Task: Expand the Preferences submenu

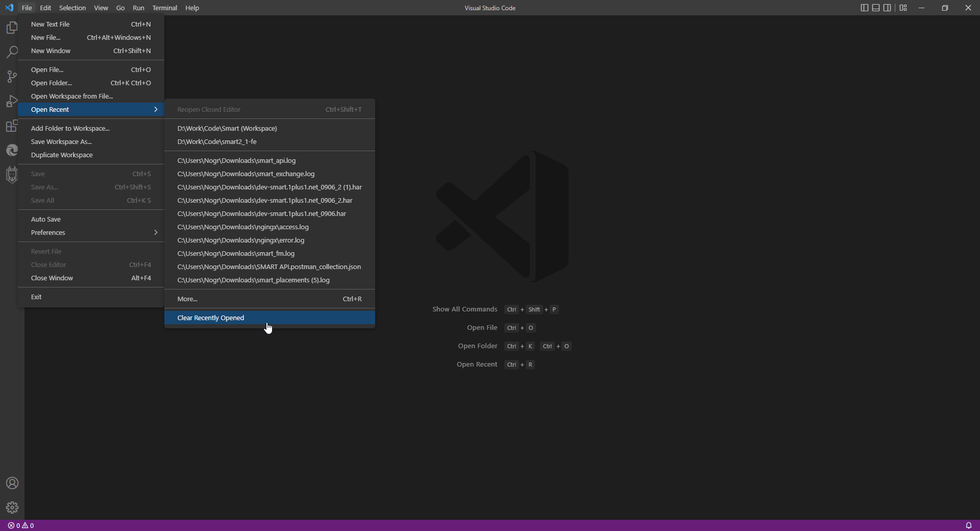Action: coord(92,232)
